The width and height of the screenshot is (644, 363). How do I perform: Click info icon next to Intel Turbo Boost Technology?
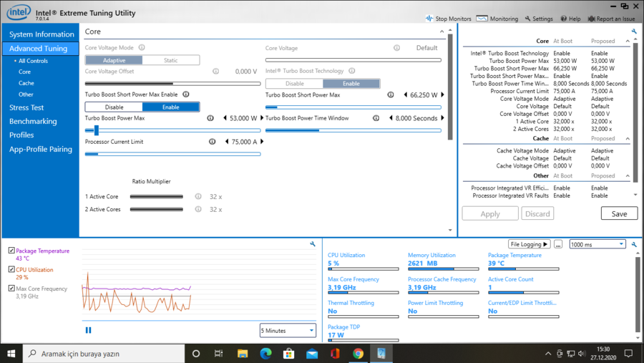pyautogui.click(x=351, y=71)
